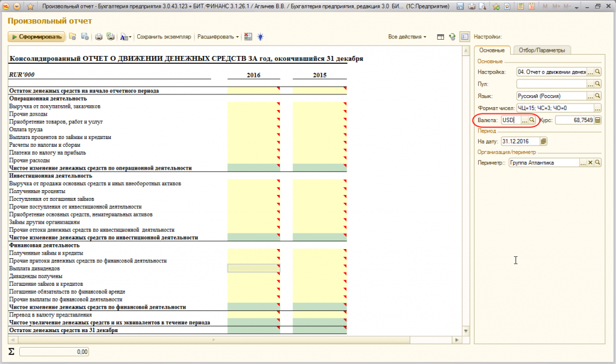
Task: Click the lightbulb icon in the report toolbar
Action: coord(260,37)
